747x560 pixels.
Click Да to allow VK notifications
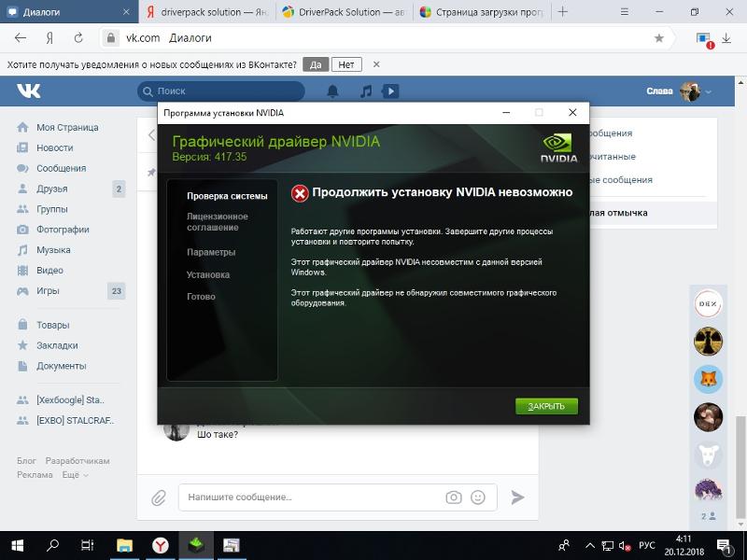[x=316, y=64]
